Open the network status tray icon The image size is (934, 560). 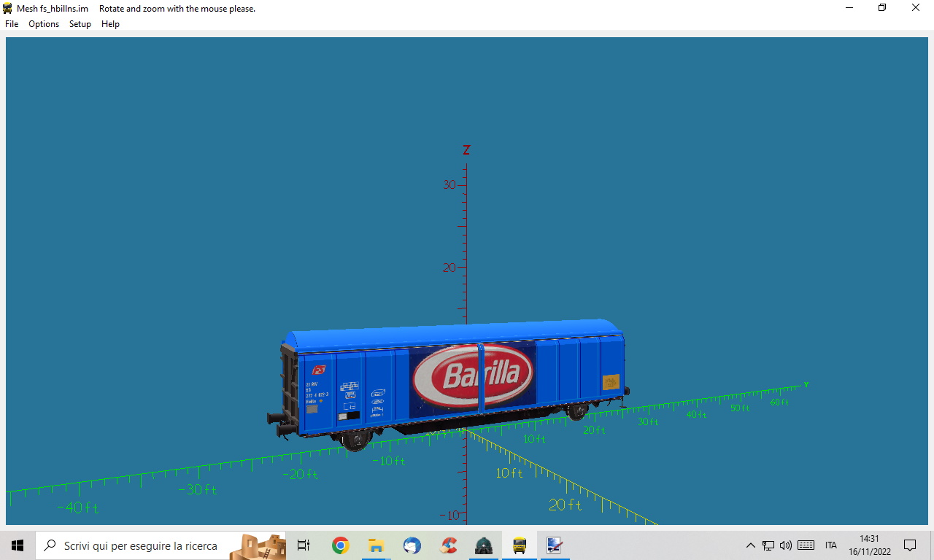coord(768,545)
